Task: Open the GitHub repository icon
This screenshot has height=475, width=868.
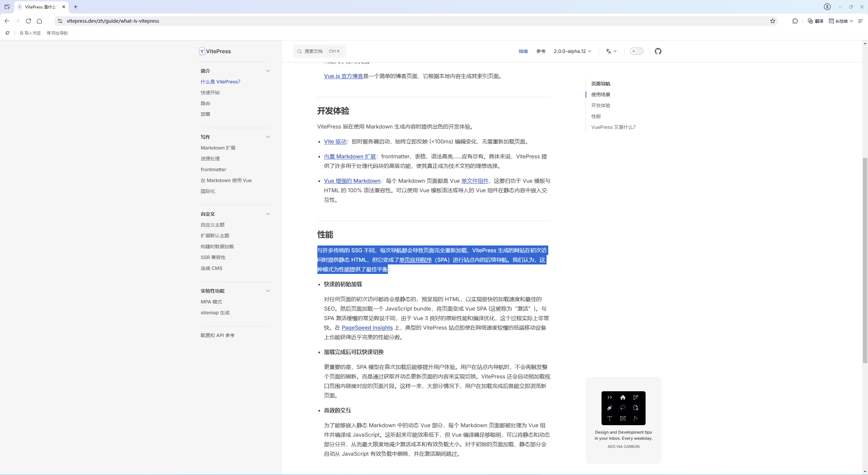Action: [658, 51]
